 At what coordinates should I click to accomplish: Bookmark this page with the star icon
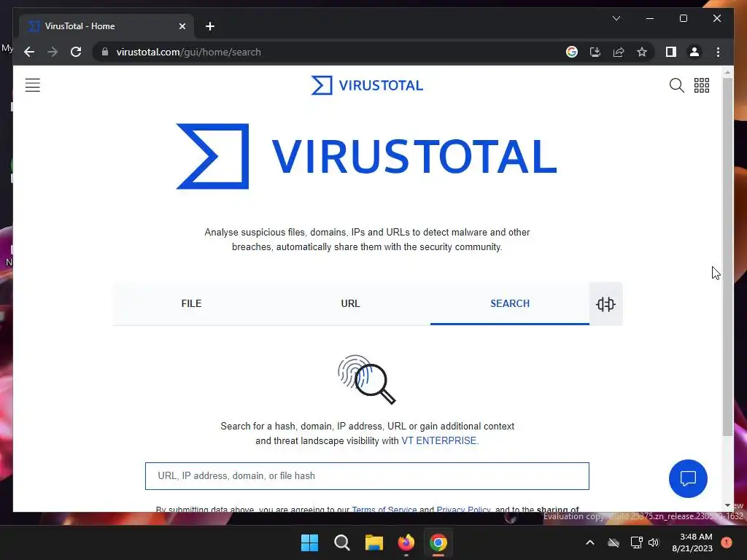642,52
